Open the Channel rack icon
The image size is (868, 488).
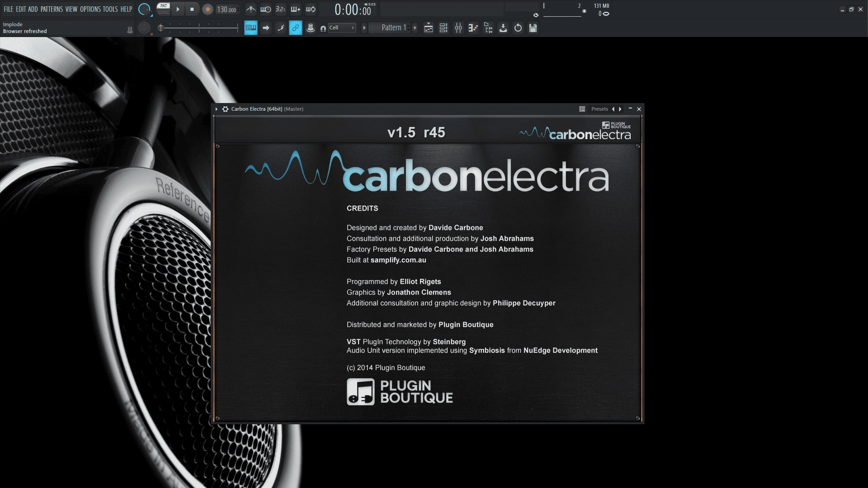443,28
